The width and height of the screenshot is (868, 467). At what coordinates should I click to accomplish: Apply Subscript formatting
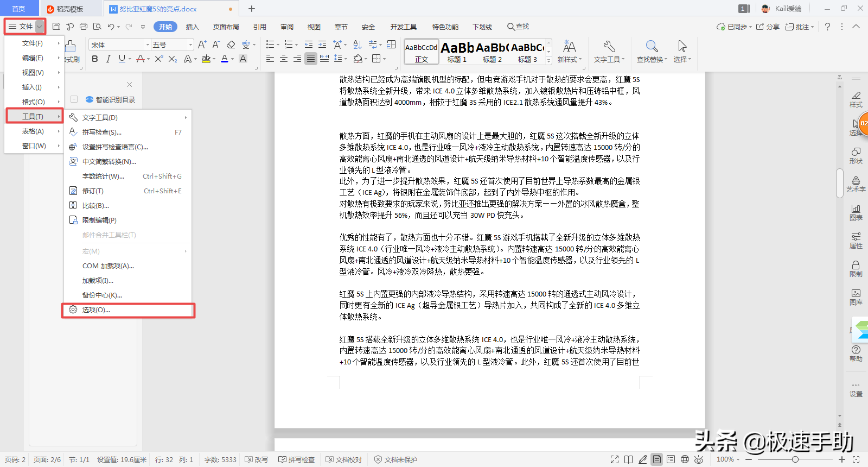[x=173, y=59]
